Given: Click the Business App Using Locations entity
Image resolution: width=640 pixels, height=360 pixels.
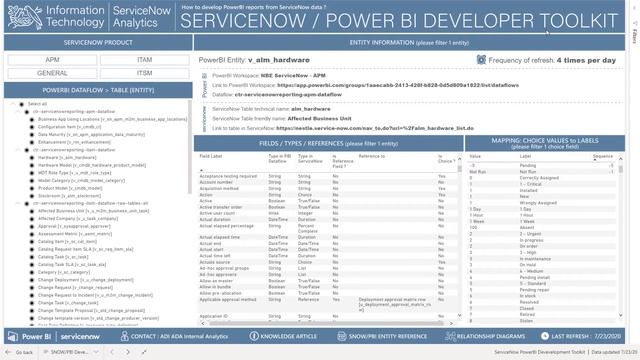Looking at the screenshot, I should pos(112,119).
